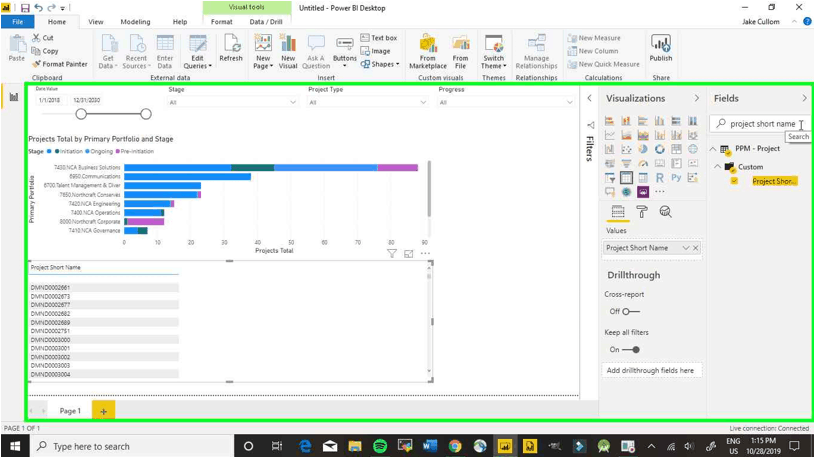Screen dimensions: 815x458
Task: Open More options ellipsis on table visual
Action: (x=425, y=254)
